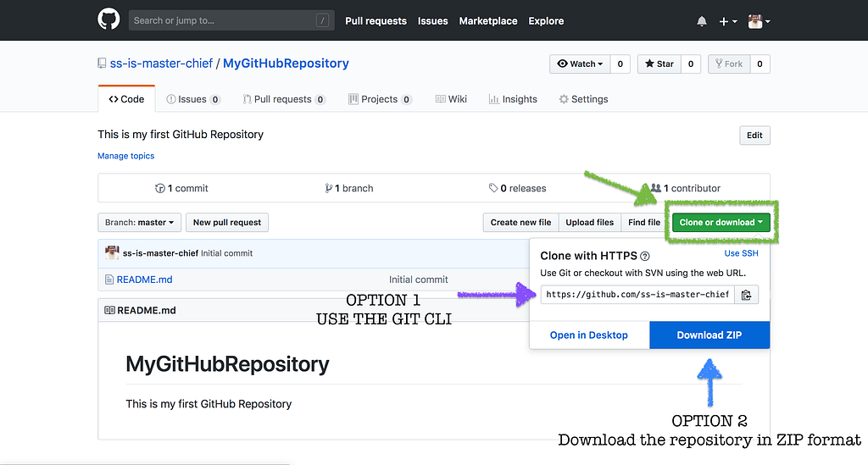Click Upload files button

[590, 222]
